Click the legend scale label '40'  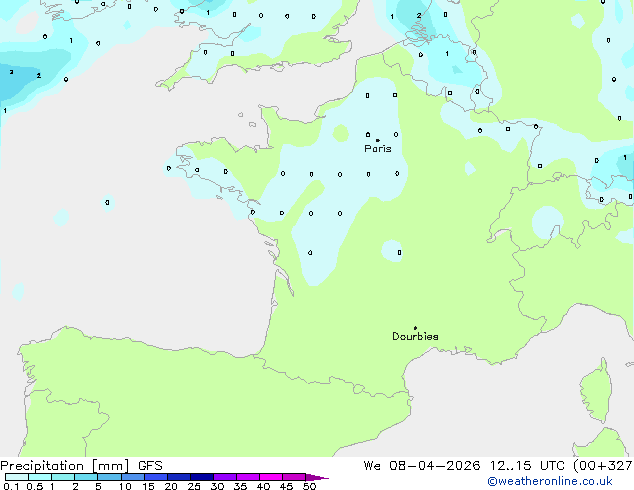[263, 486]
